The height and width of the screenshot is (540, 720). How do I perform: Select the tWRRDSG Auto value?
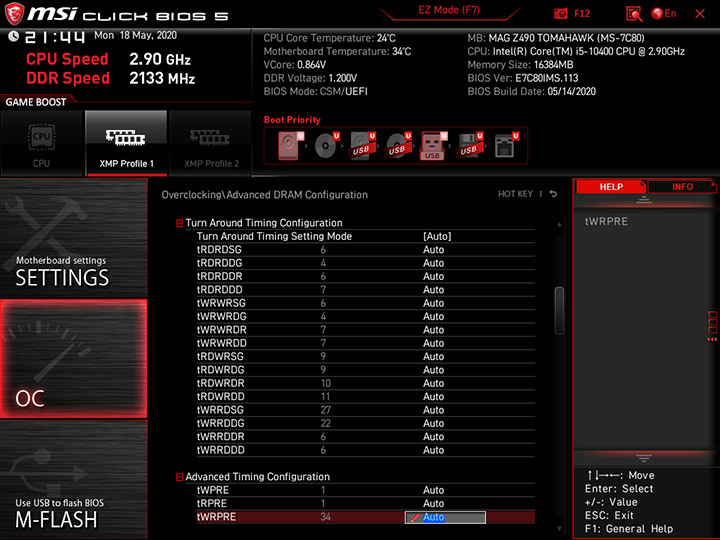point(433,410)
